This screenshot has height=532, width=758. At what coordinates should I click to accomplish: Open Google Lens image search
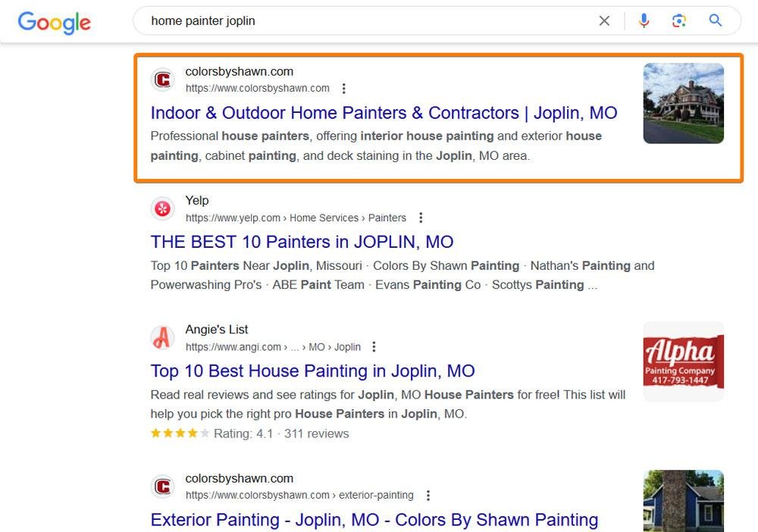[679, 20]
